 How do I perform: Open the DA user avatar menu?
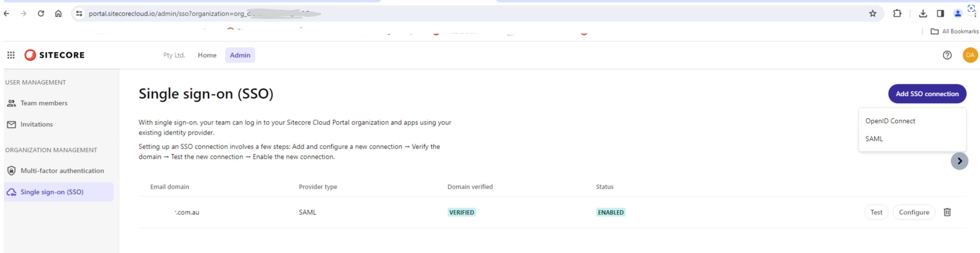970,55
